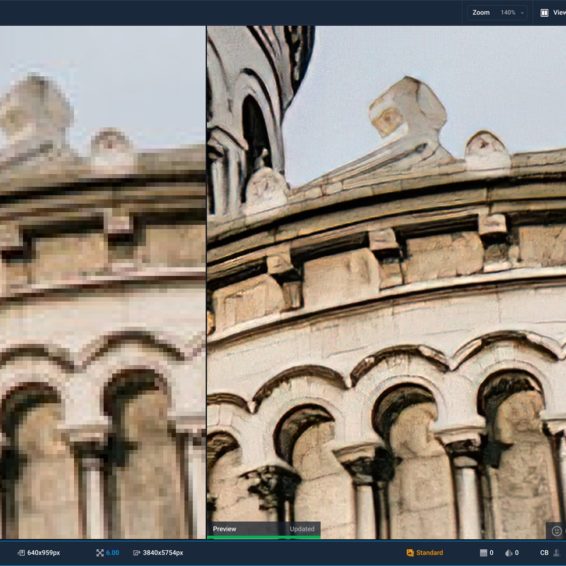Open the smiley feedback icon

tap(557, 531)
